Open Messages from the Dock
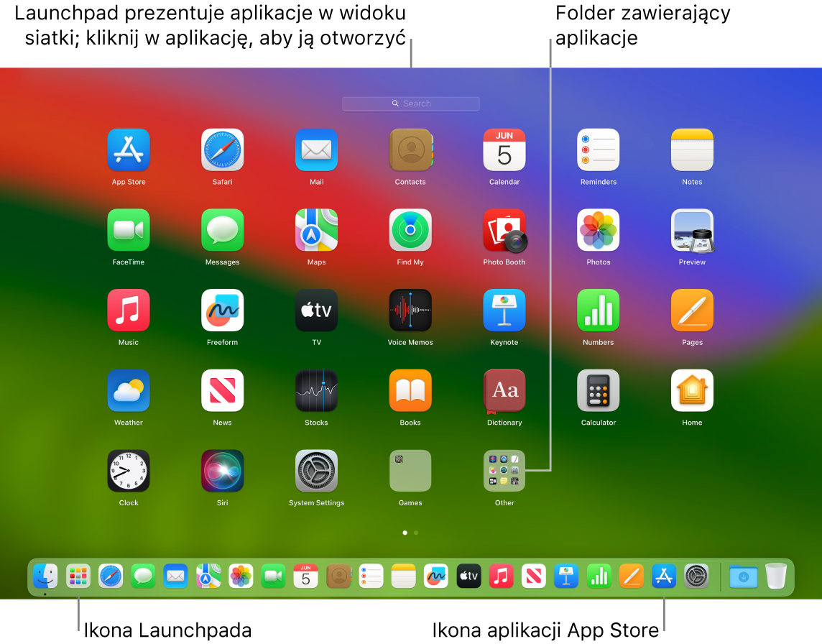Viewport: 822px width, 644px height. tap(143, 576)
